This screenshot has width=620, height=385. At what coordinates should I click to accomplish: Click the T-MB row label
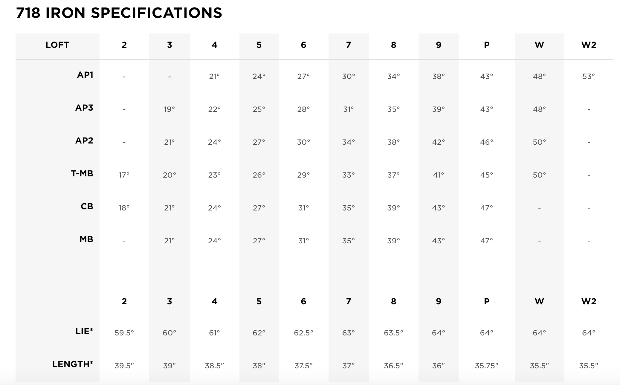tap(82, 173)
